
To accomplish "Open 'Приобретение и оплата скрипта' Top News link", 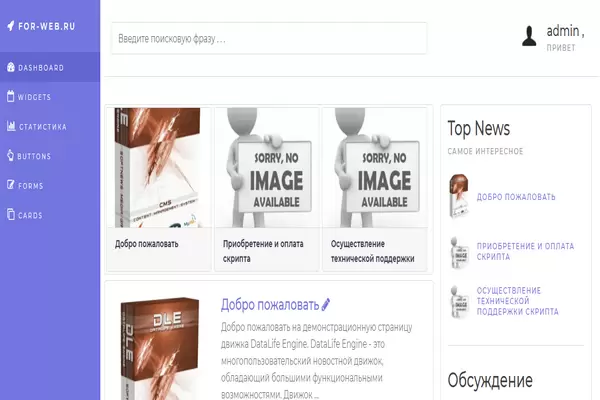I will (x=526, y=251).
